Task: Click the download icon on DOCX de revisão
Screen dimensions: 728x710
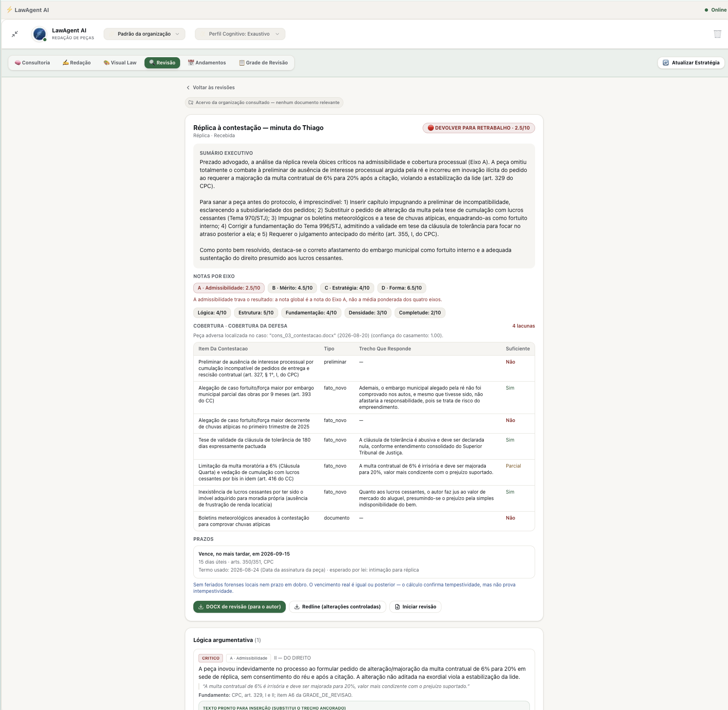Action: coord(201,607)
